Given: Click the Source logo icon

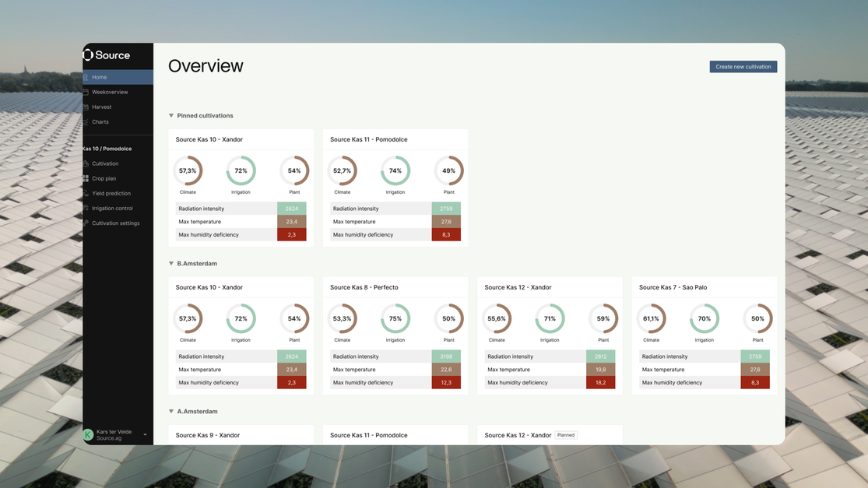Looking at the screenshot, I should tap(88, 54).
